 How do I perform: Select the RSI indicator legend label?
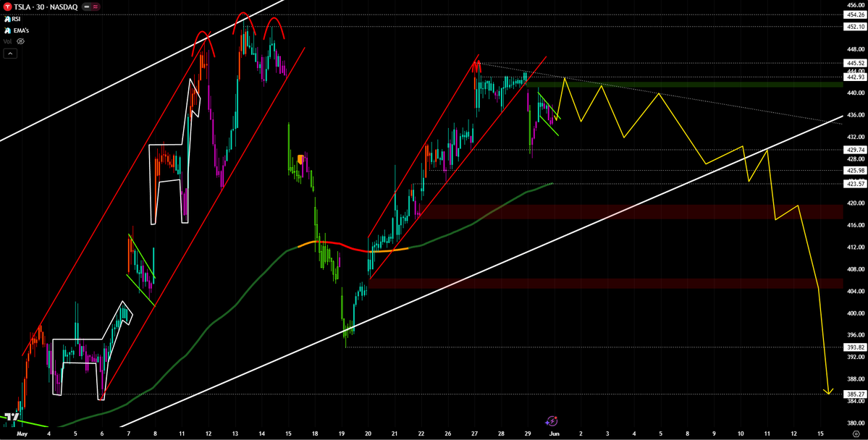17,19
